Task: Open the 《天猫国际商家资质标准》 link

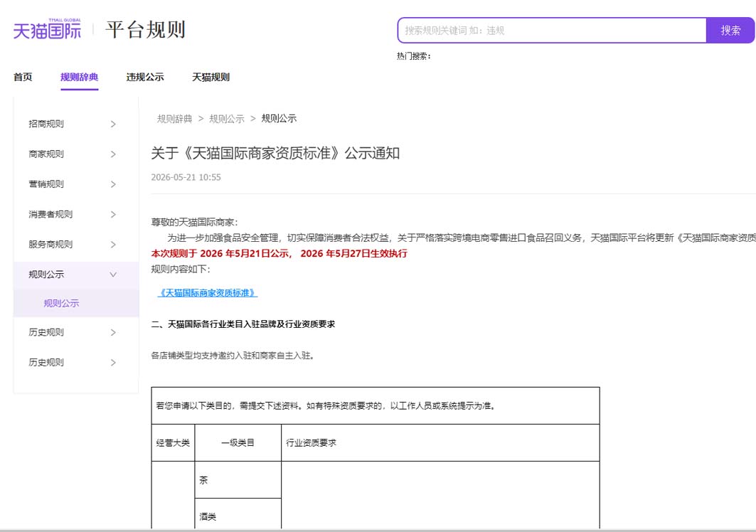Action: click(208, 293)
